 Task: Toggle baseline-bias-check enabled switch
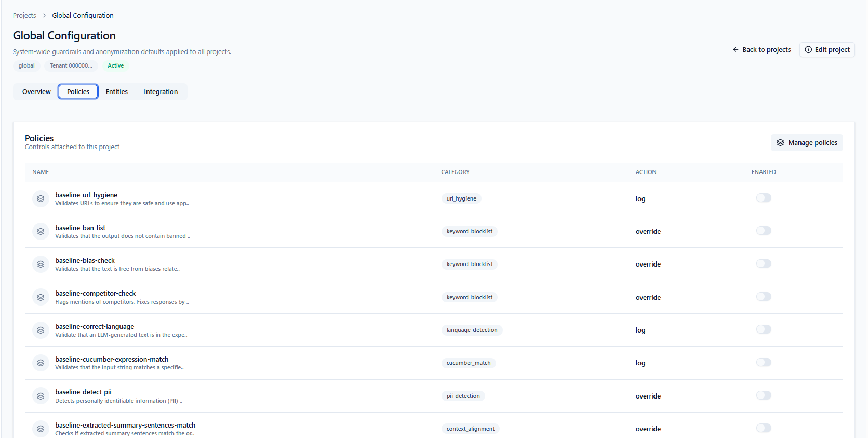click(764, 263)
